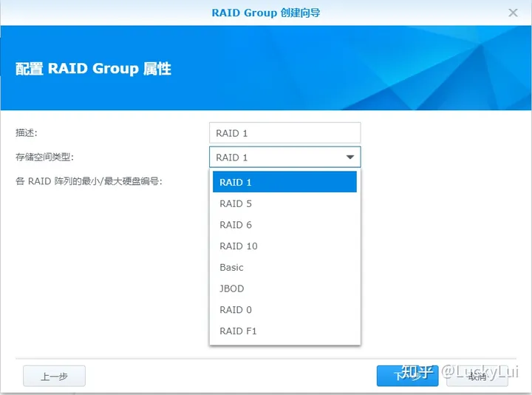Click the 配置 RAID Group 属性 header

click(x=93, y=69)
